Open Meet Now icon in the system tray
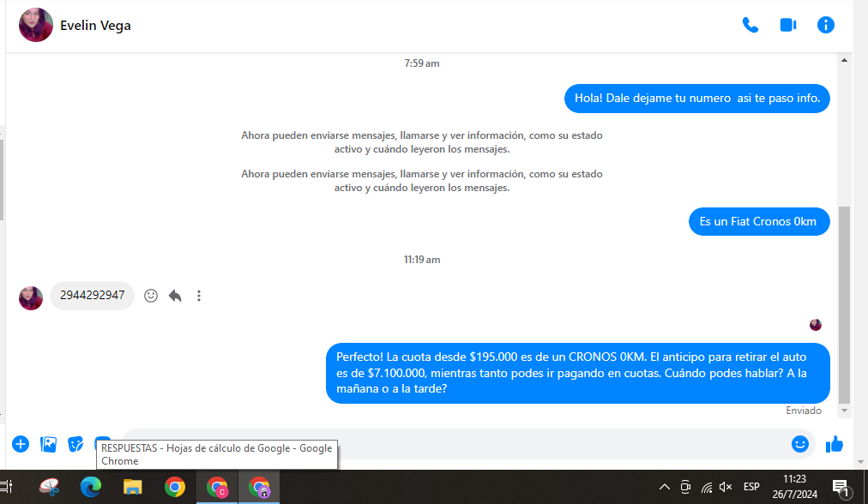 point(685,487)
